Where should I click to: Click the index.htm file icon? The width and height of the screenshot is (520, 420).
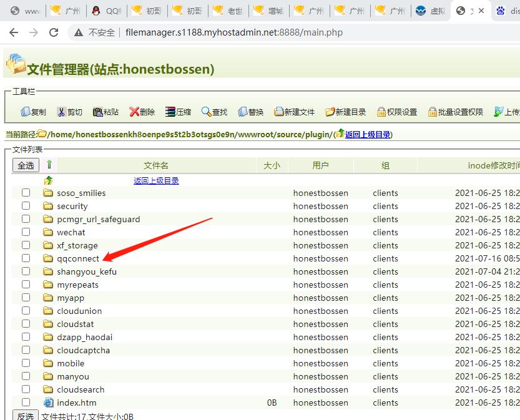pos(49,403)
